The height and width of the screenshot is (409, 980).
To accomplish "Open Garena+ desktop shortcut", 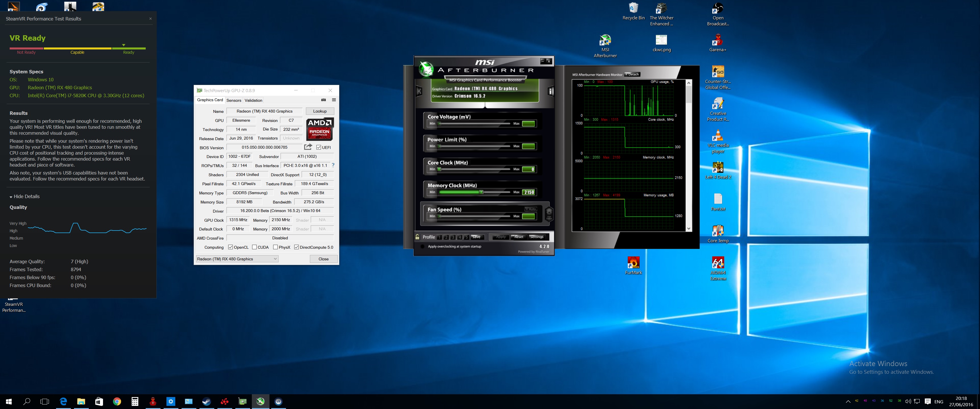I will (x=718, y=43).
